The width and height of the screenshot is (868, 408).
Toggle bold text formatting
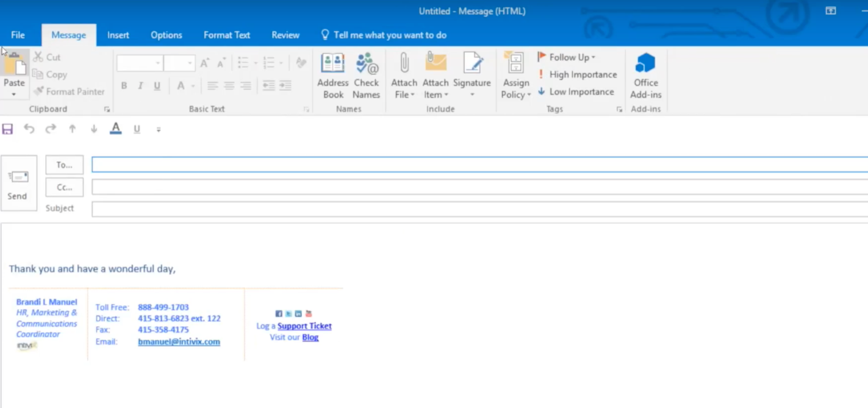[x=124, y=85]
